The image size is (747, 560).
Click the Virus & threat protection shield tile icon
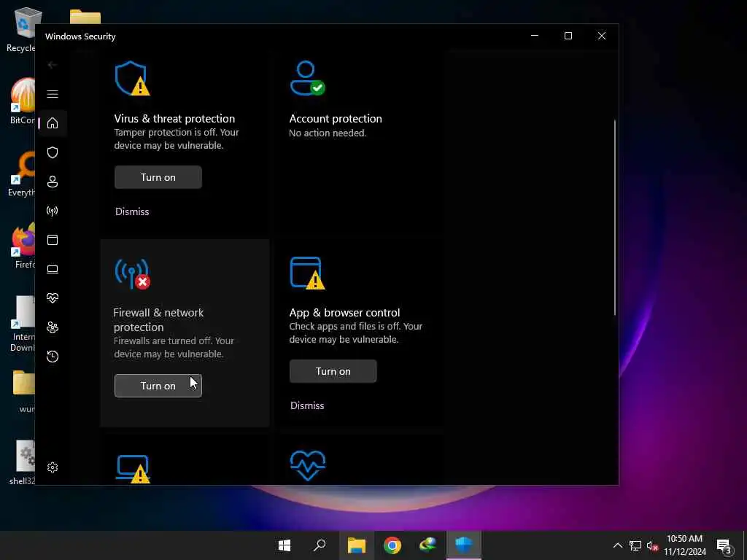click(132, 78)
